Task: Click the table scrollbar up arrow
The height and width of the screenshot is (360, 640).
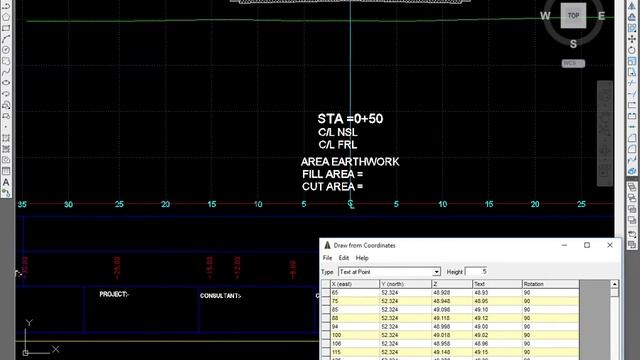Action: (614, 284)
